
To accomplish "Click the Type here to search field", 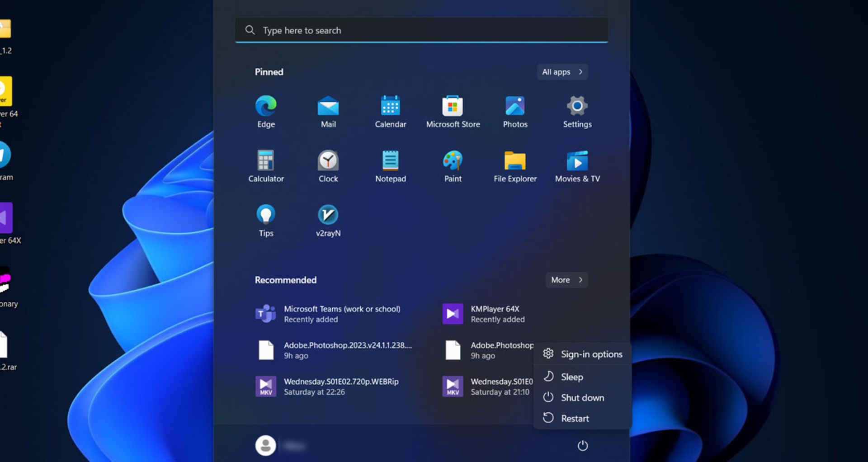I will pos(421,30).
